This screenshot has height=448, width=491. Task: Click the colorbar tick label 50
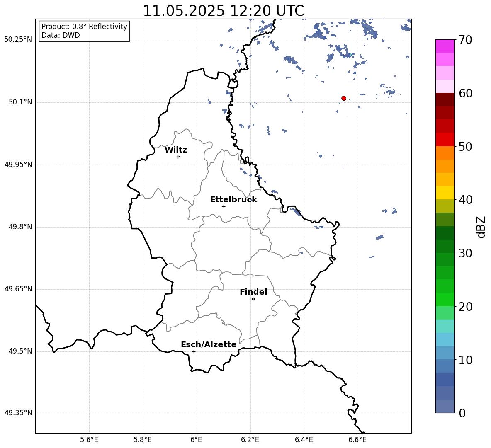(x=465, y=146)
